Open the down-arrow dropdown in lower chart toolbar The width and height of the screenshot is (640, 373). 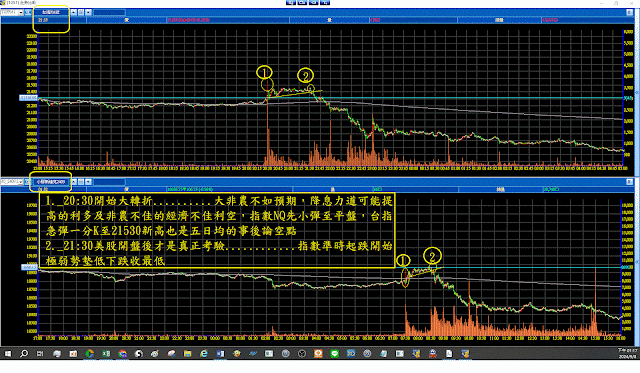click(x=88, y=182)
